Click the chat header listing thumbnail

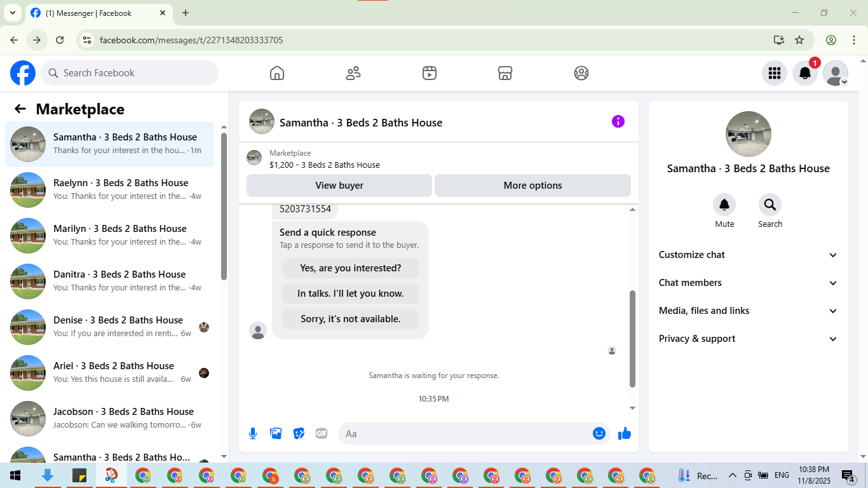[262, 121]
